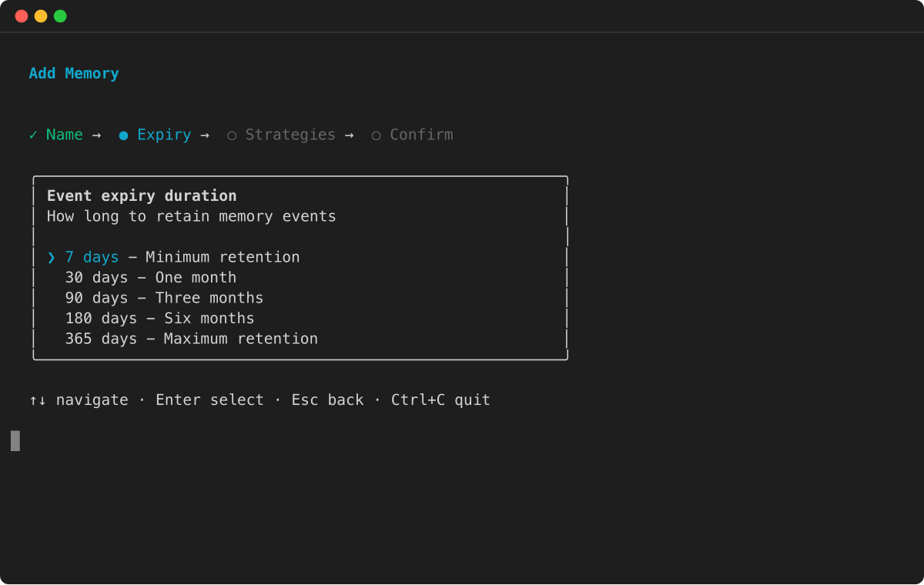This screenshot has width=924, height=585.
Task: Switch to the Name wizard step
Action: click(x=65, y=134)
